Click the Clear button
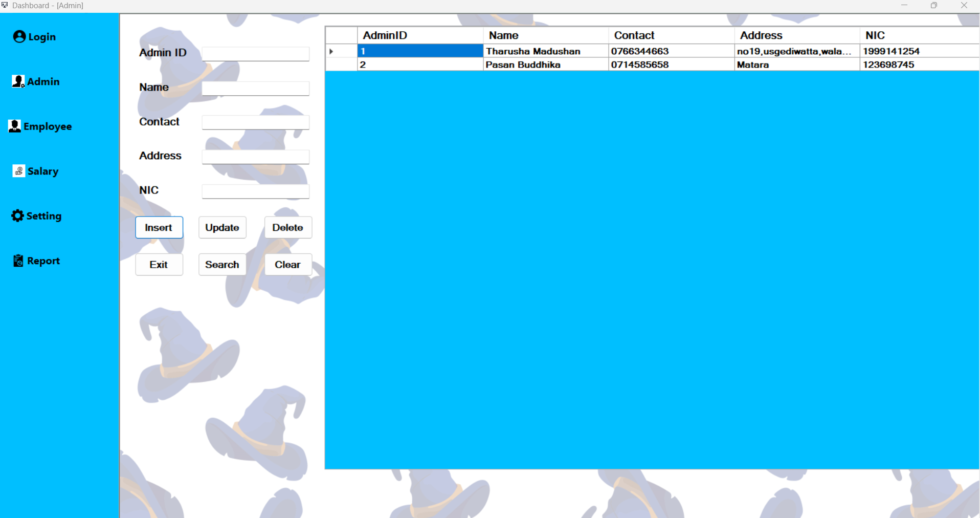This screenshot has width=980, height=518. click(x=288, y=265)
